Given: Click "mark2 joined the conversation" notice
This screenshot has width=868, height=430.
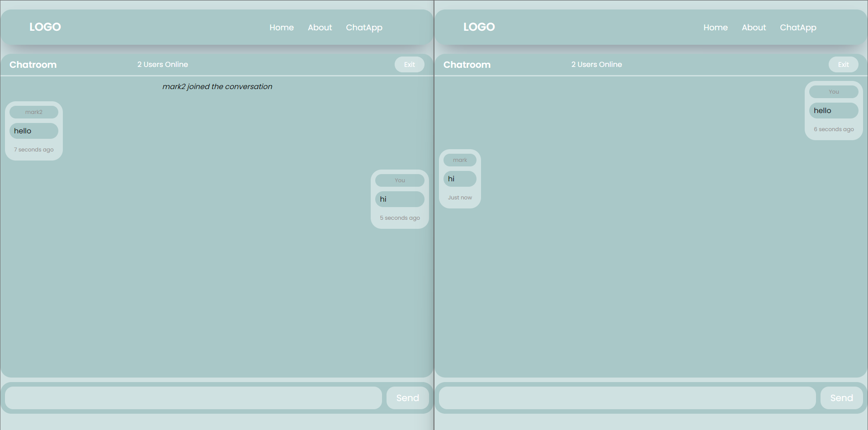Looking at the screenshot, I should (217, 86).
